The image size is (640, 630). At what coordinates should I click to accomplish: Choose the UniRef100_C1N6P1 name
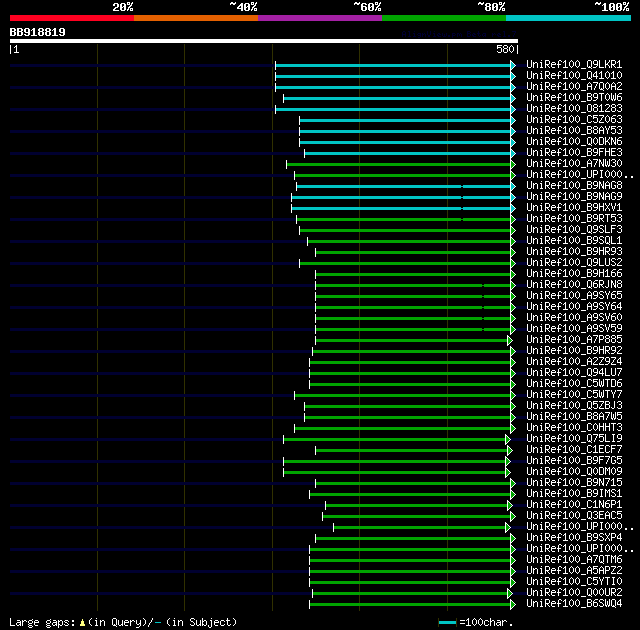(x=574, y=505)
